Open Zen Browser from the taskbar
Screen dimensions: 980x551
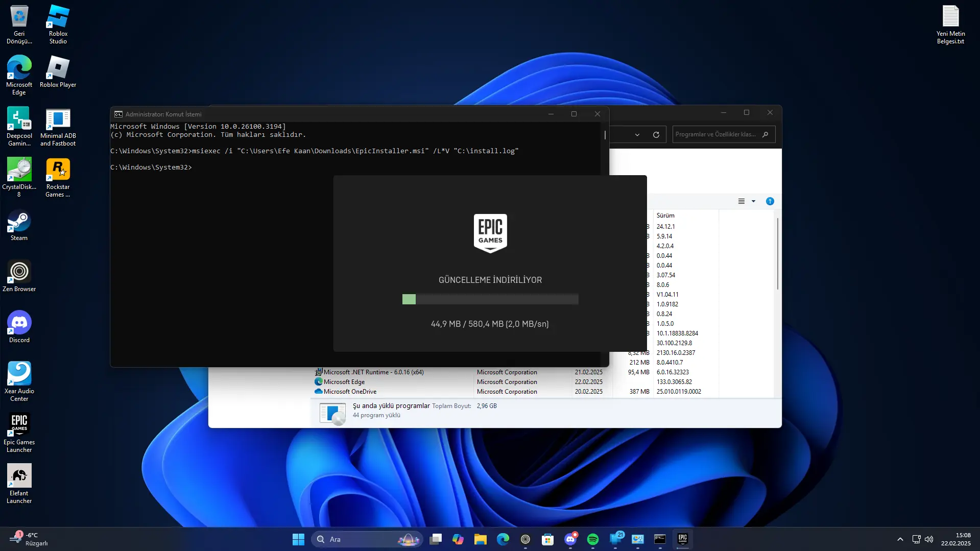click(525, 539)
